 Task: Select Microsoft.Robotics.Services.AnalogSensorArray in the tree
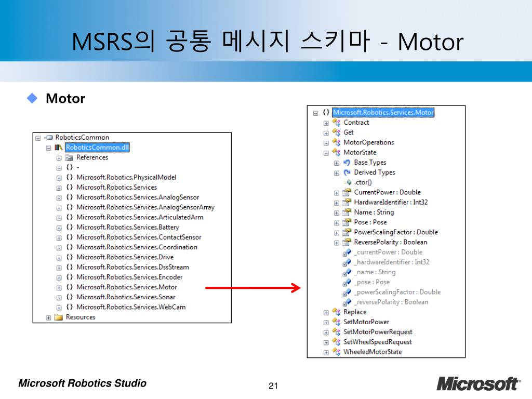pyautogui.click(x=145, y=207)
